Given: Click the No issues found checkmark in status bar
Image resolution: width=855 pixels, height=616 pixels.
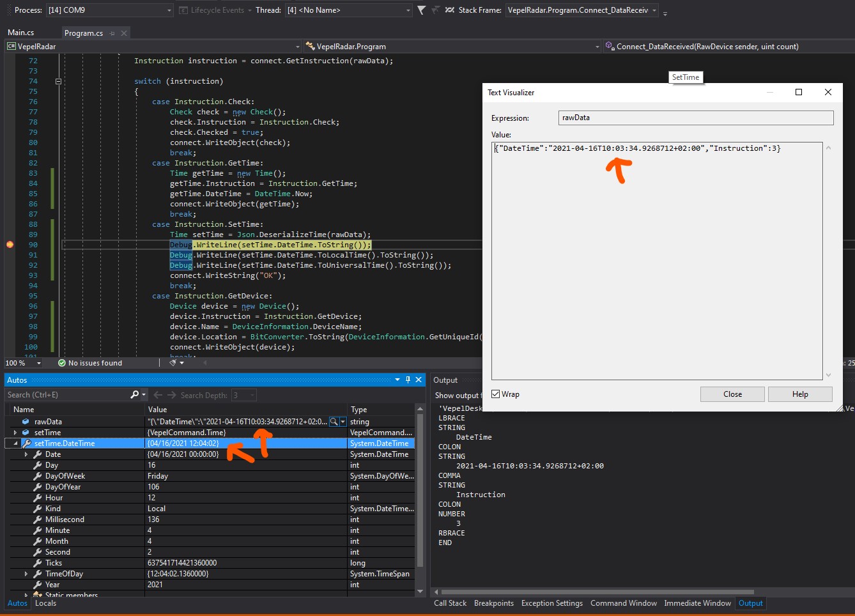Looking at the screenshot, I should coord(61,363).
